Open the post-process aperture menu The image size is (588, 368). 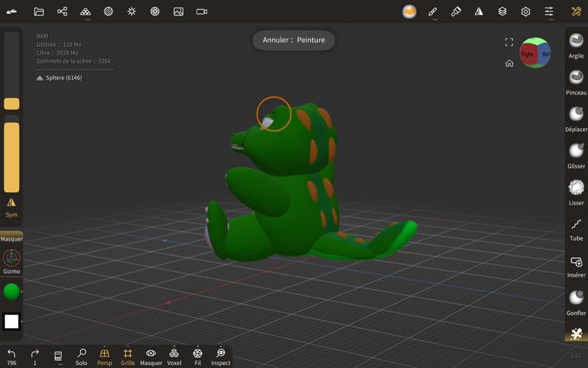155,12
